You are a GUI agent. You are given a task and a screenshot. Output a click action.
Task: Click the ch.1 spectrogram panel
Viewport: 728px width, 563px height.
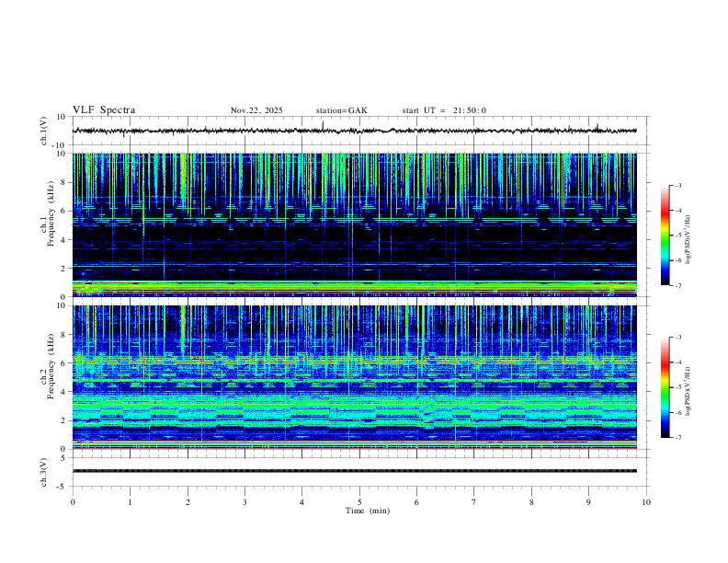(355, 224)
